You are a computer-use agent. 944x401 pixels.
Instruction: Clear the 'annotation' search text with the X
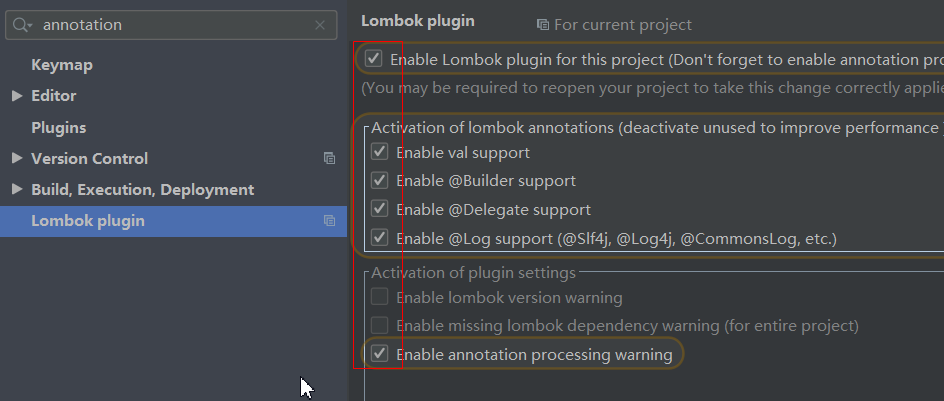320,25
